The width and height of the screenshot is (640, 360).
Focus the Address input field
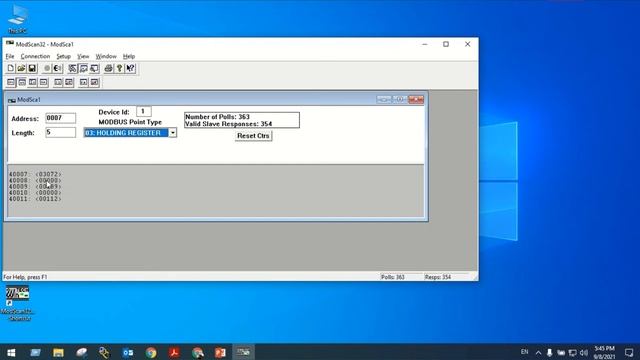(x=60, y=118)
